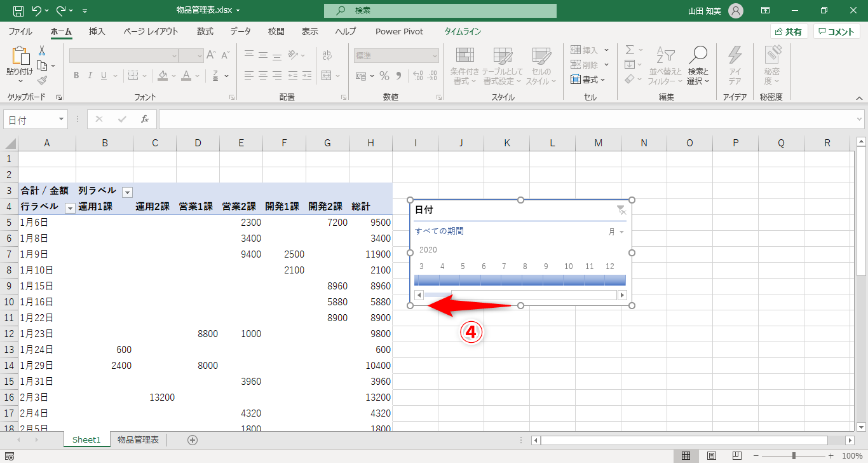868x463 pixels.
Task: Switch to the 数式 tab
Action: tap(205, 31)
